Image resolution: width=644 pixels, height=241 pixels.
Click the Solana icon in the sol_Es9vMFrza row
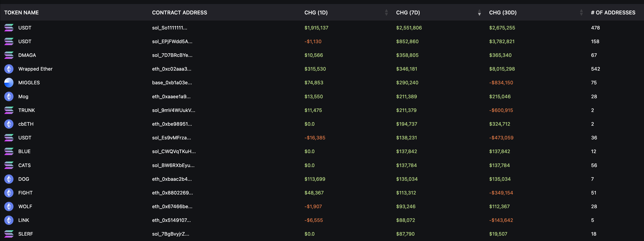pyautogui.click(x=9, y=138)
